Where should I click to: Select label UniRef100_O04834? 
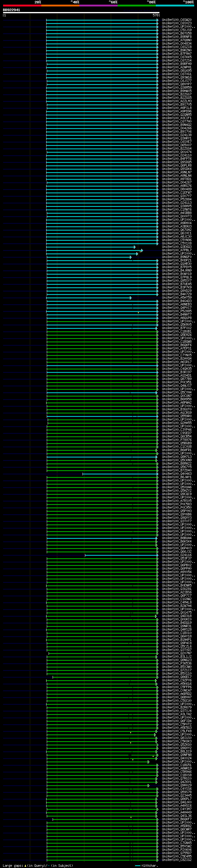177,43
